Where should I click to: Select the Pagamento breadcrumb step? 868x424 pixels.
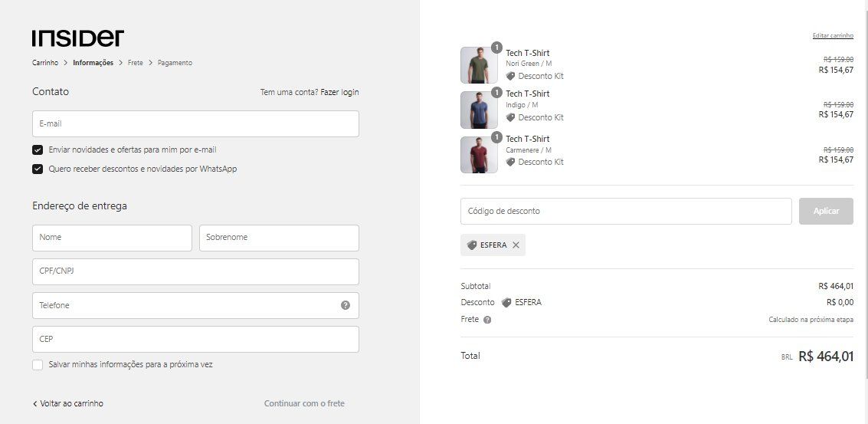coord(175,63)
